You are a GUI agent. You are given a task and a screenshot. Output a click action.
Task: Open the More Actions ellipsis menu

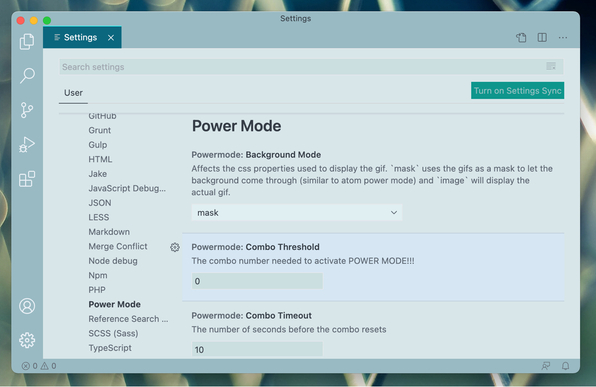click(563, 38)
